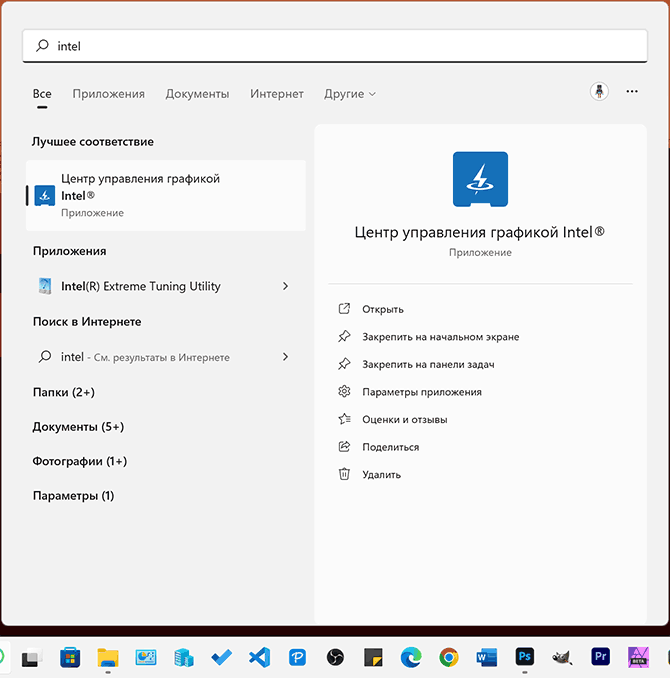
Task: Click the Intel Extreme Tuning Utility icon
Action: point(45,286)
